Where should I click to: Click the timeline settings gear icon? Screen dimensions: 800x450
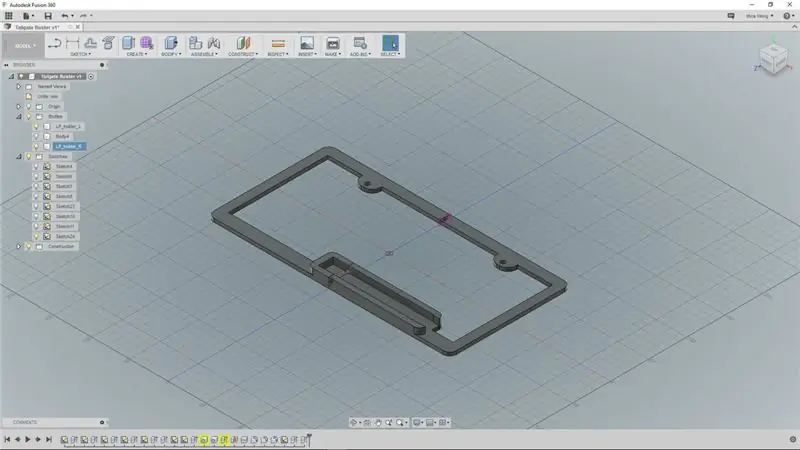click(x=793, y=439)
